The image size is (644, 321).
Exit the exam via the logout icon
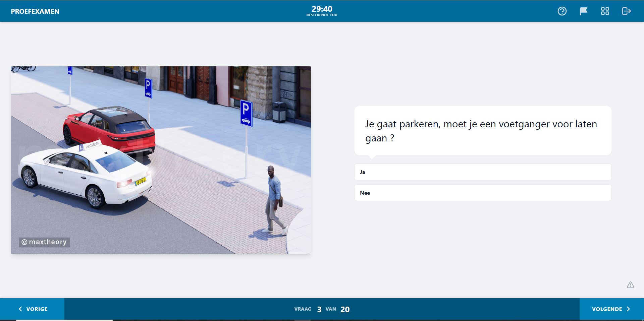coord(626,11)
